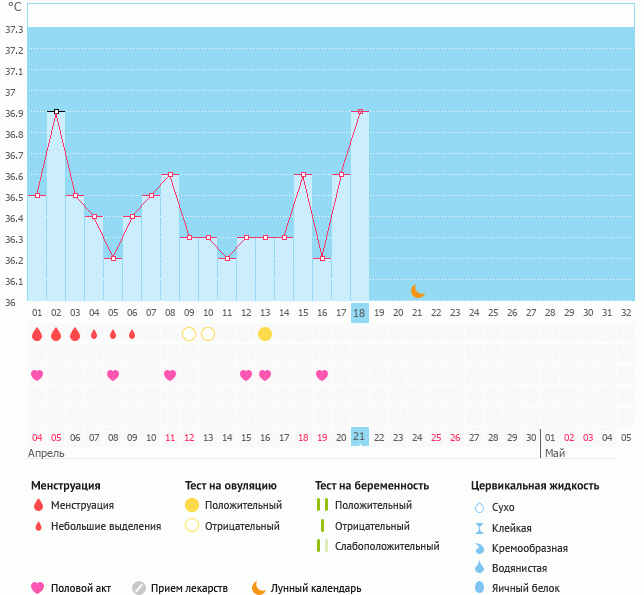Select the heart icon on cycle day 16

click(322, 375)
